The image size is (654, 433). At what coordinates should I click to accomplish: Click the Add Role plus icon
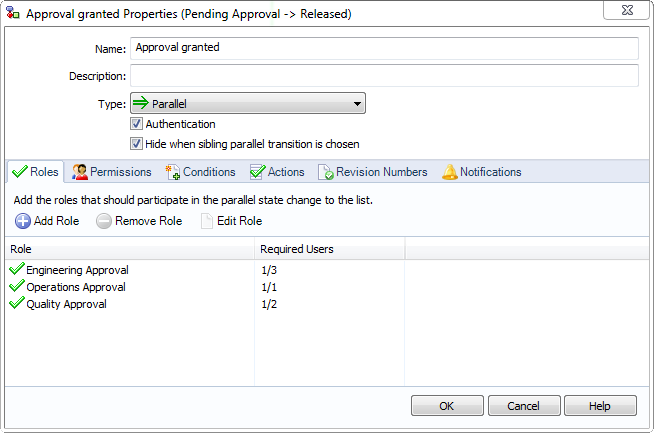click(23, 221)
